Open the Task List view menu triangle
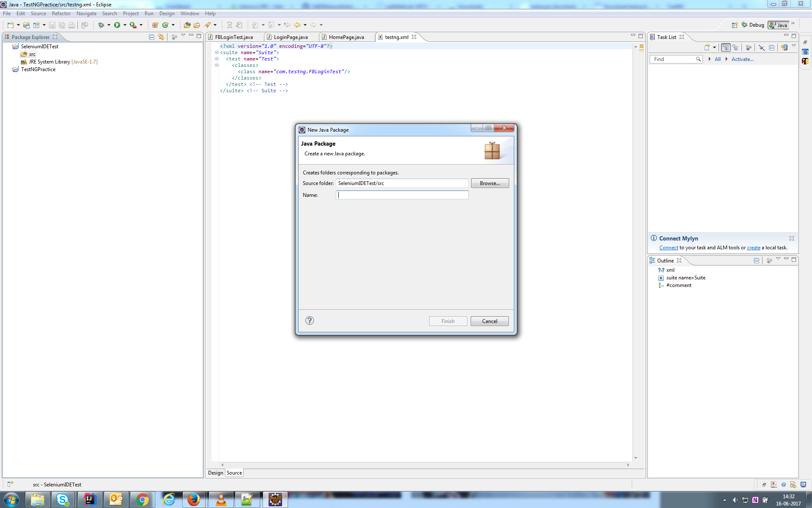The image size is (812, 508). coord(794,46)
